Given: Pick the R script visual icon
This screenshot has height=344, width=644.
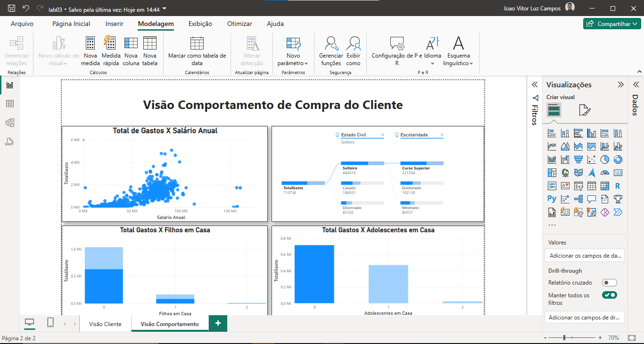Looking at the screenshot, I should click(618, 186).
